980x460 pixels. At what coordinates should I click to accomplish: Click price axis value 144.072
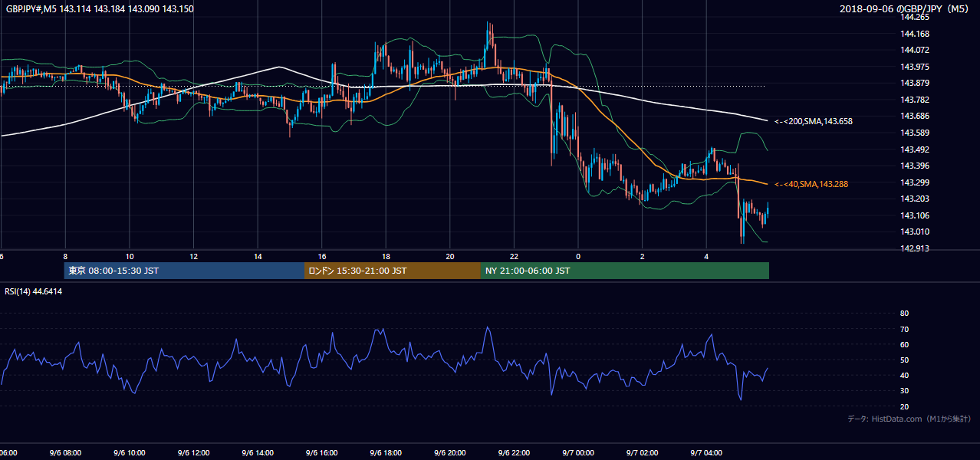click(915, 50)
